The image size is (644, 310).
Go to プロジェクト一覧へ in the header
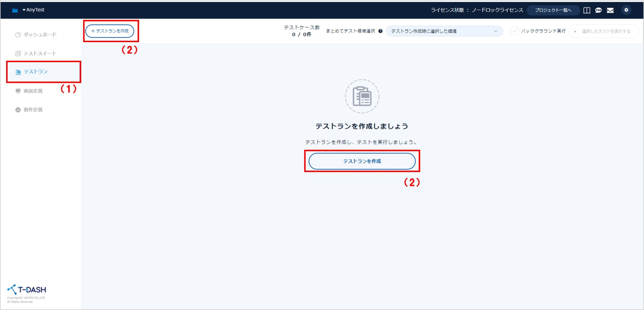[553, 10]
